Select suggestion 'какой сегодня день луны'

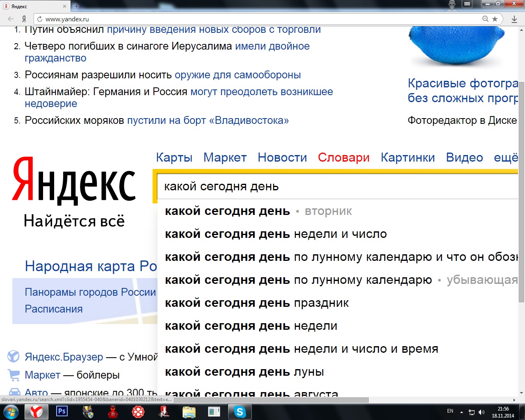(x=338, y=372)
